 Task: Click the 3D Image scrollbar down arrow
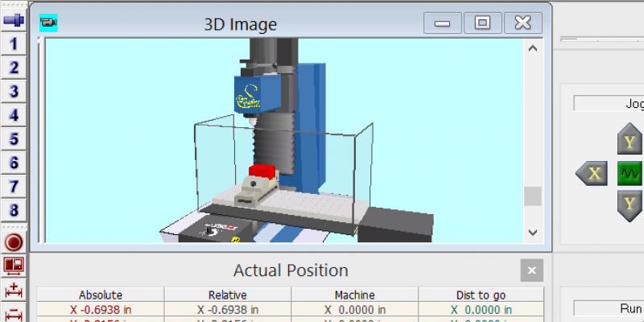point(532,232)
